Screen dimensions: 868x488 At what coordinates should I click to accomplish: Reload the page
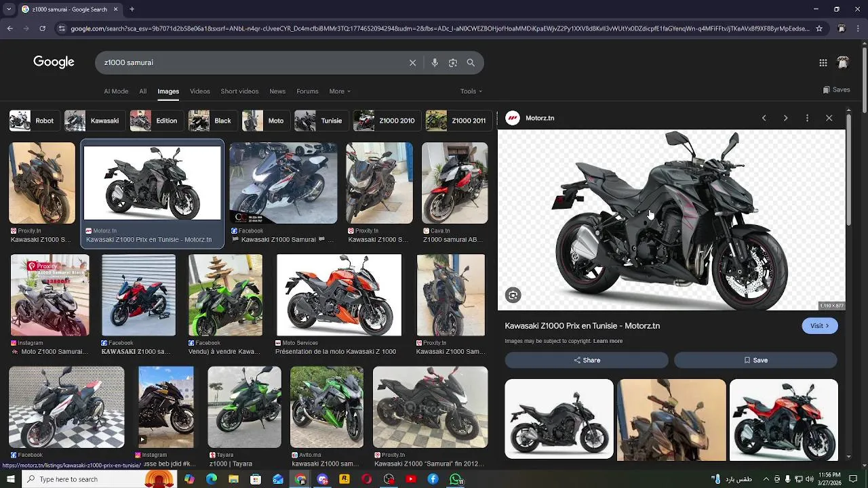pos(42,28)
